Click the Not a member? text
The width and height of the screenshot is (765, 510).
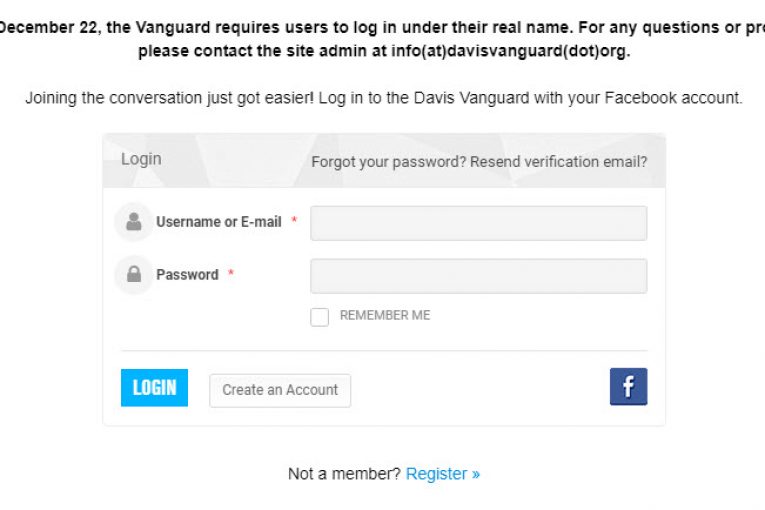(x=344, y=474)
